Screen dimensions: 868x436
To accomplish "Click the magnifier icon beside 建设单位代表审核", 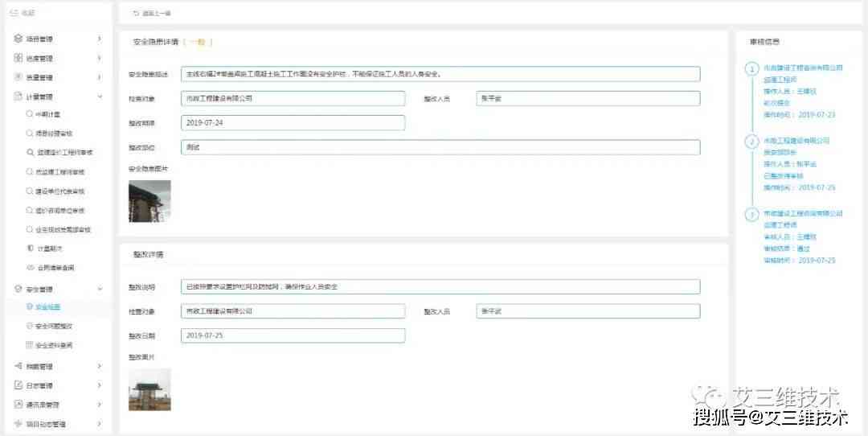I will click(30, 191).
